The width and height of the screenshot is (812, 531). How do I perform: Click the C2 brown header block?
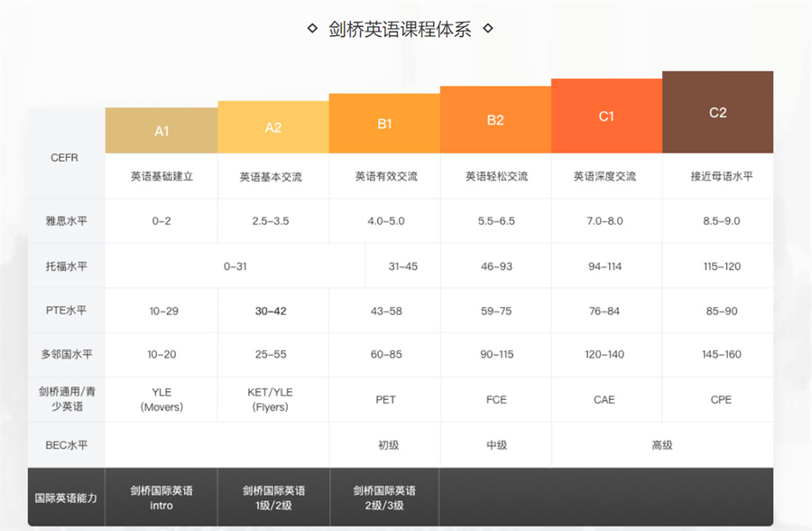pyautogui.click(x=718, y=113)
